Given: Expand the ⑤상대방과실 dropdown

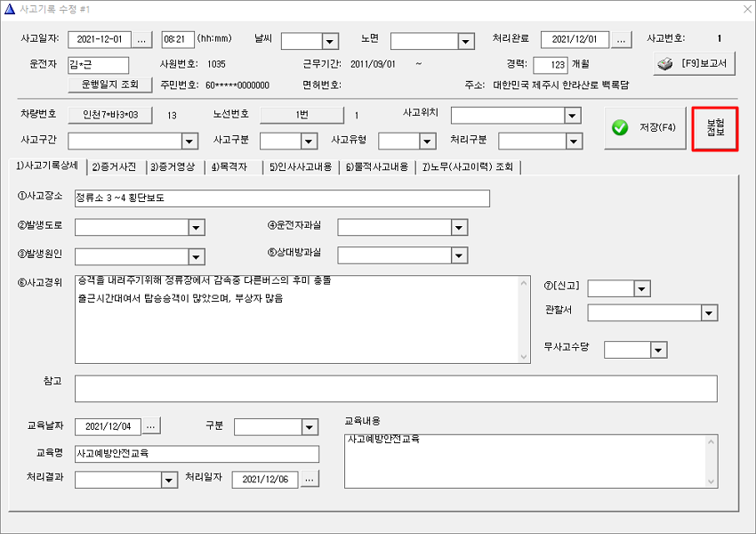Looking at the screenshot, I should pyautogui.click(x=459, y=255).
